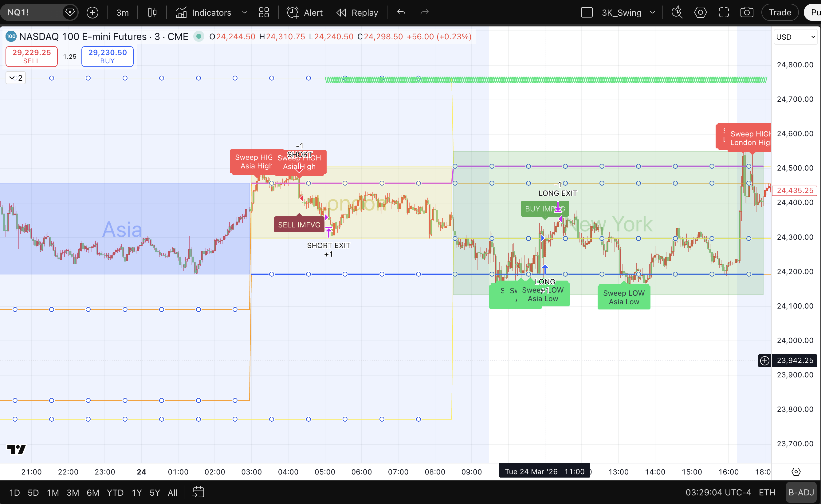Add a symbol with the plus-circle icon
This screenshot has width=821, height=504.
(92, 13)
